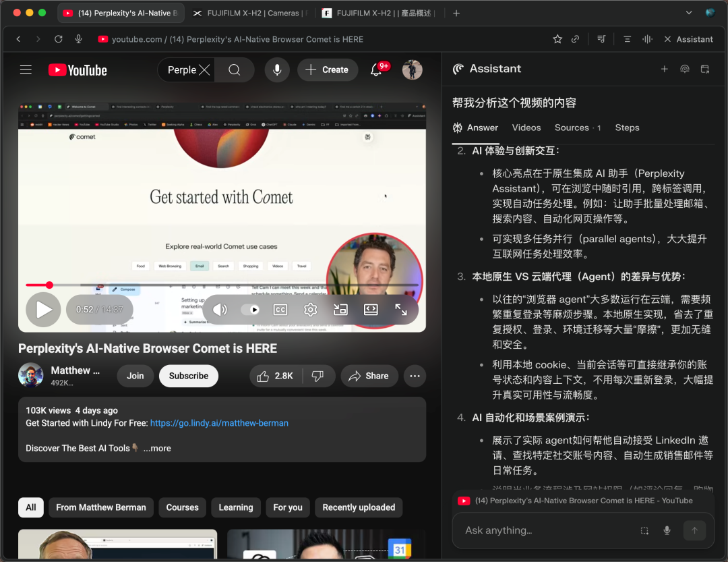Viewport: 728px width, 562px height.
Task: Bookmark the page with the star icon
Action: coord(557,39)
